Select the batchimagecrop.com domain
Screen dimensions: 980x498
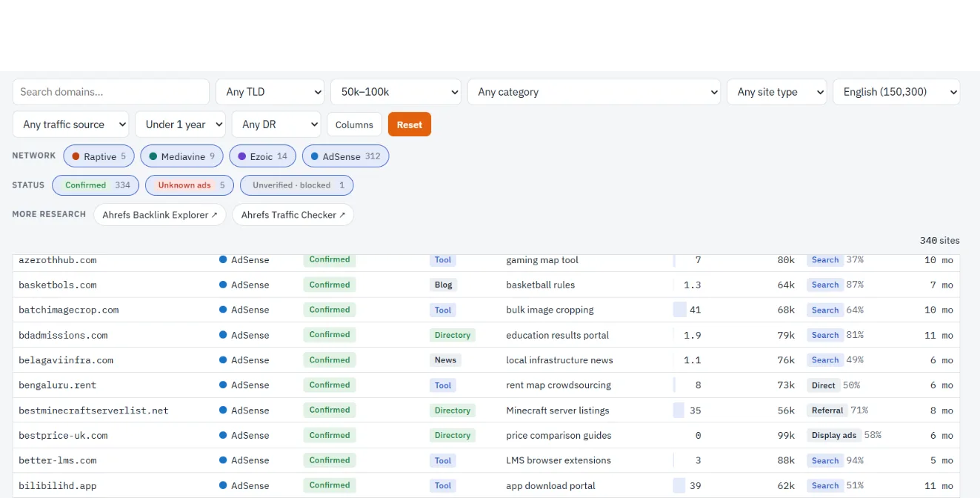(x=69, y=310)
